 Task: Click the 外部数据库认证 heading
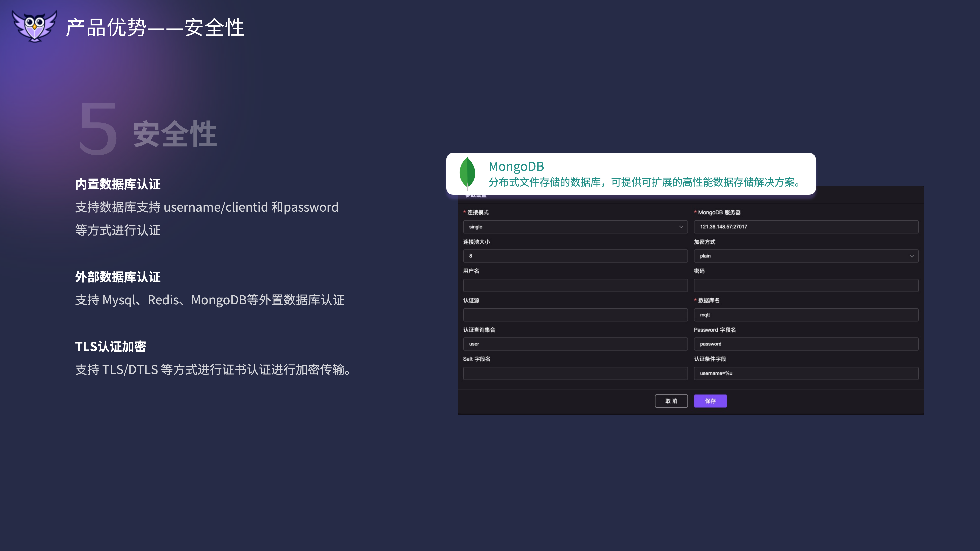click(x=118, y=277)
